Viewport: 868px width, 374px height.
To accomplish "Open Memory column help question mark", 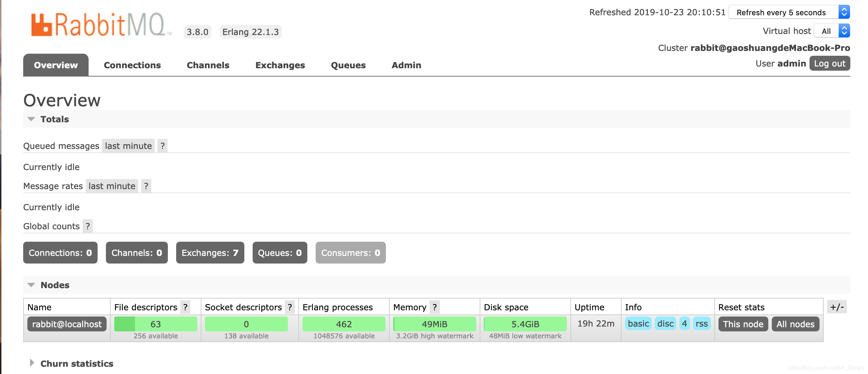I will point(435,307).
